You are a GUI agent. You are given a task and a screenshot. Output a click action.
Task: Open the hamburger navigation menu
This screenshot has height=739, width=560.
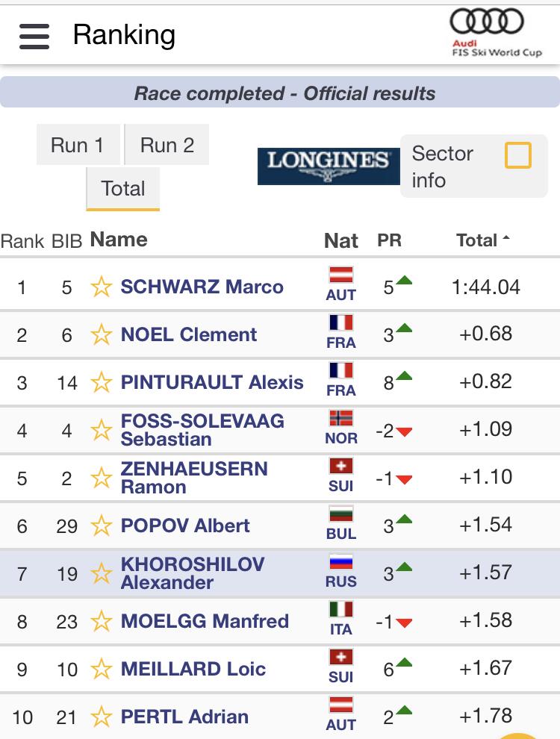(x=34, y=37)
